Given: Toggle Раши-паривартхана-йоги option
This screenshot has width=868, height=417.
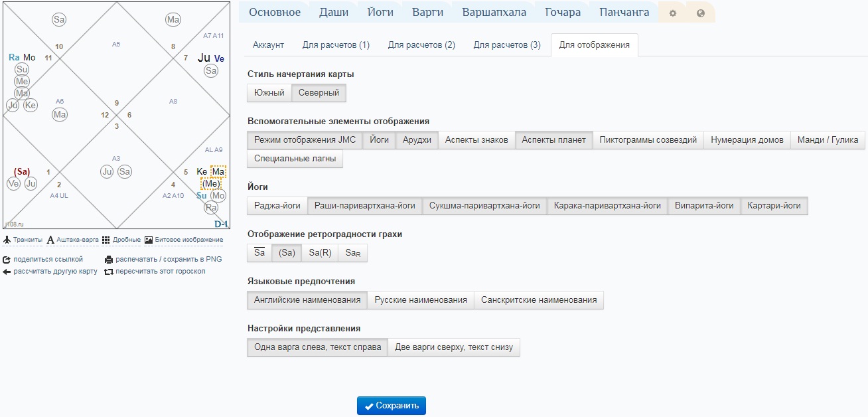Looking at the screenshot, I should 365,206.
